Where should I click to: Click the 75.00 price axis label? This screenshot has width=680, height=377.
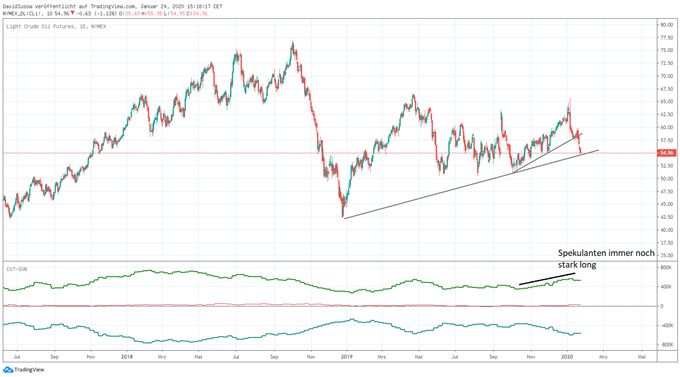pos(666,50)
